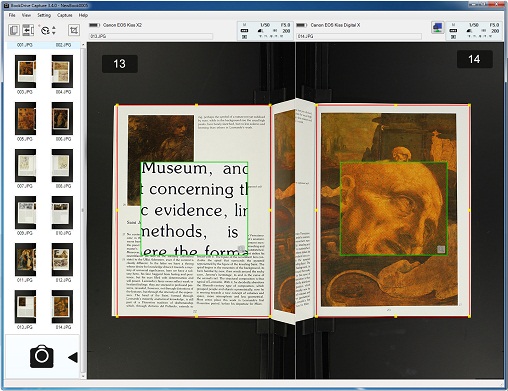The width and height of the screenshot is (508, 391).
Task: Click right camera M mode indicator
Action: pos(453,25)
